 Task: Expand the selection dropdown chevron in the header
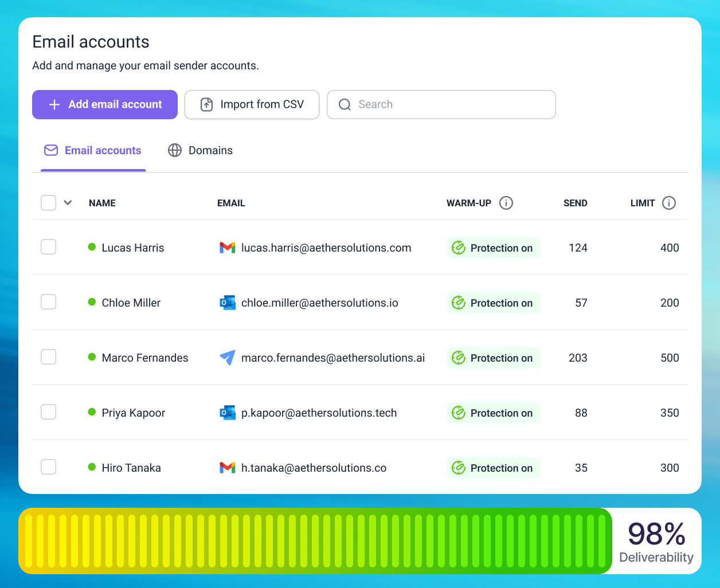(68, 203)
